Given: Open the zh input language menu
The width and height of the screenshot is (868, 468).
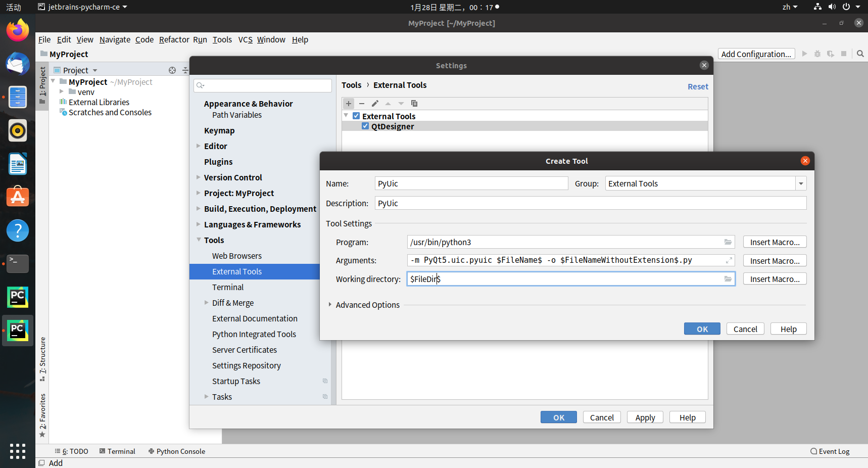Looking at the screenshot, I should click(x=790, y=7).
